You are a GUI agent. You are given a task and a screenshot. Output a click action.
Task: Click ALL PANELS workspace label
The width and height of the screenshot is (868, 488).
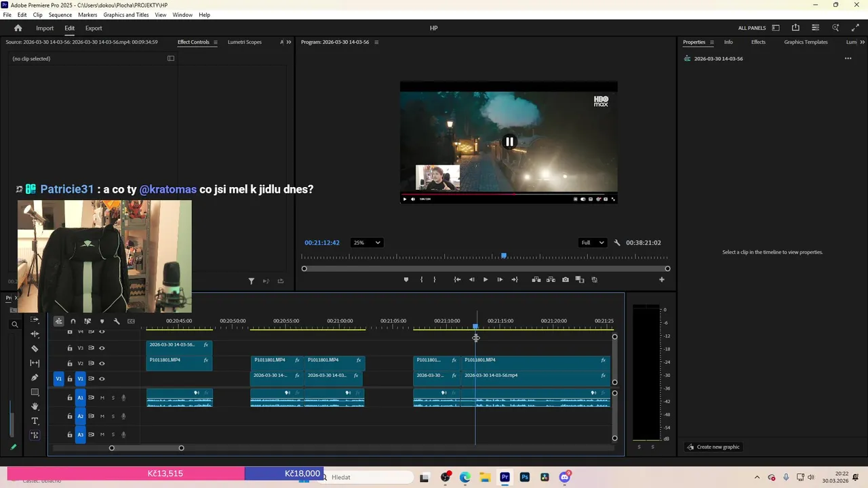[752, 28]
